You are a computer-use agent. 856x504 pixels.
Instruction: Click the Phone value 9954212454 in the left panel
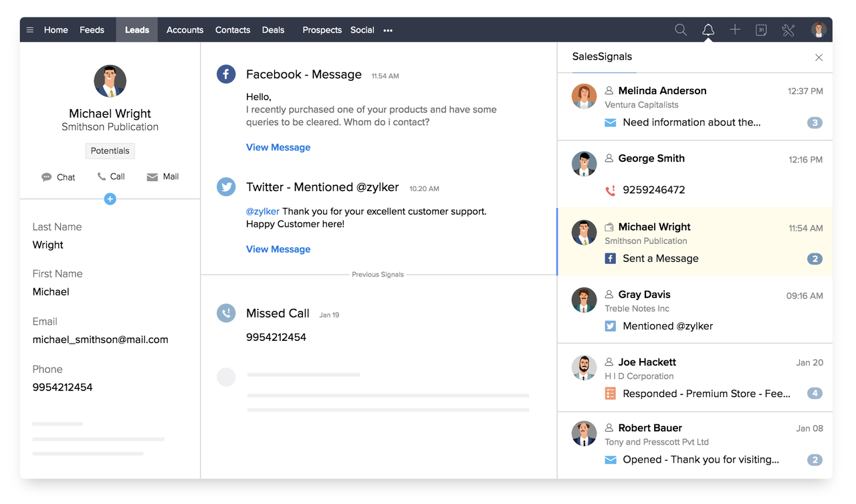coord(63,388)
